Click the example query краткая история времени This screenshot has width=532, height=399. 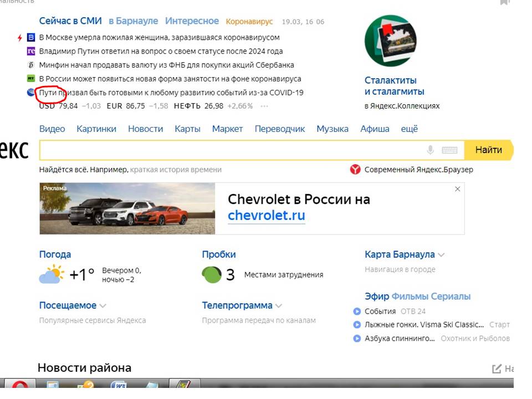(x=176, y=170)
